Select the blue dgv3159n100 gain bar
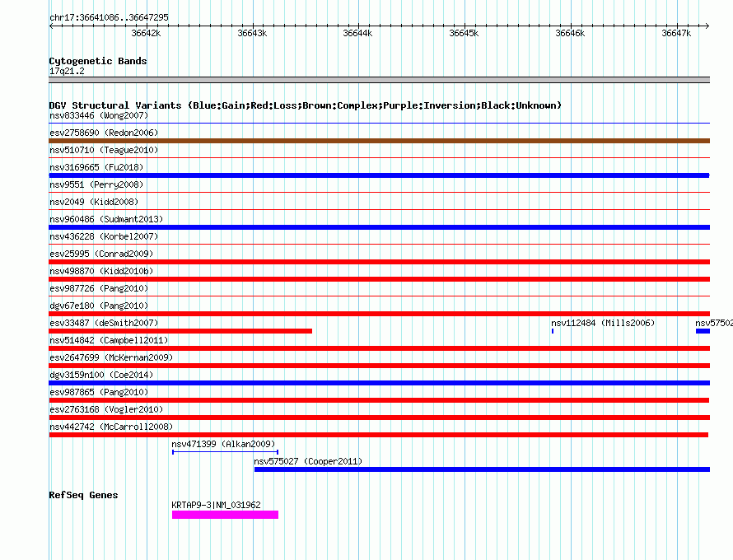 click(x=379, y=383)
